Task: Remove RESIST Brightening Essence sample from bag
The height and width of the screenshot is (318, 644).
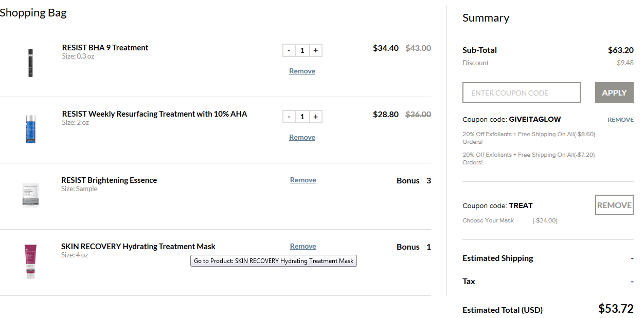Action: (x=303, y=180)
